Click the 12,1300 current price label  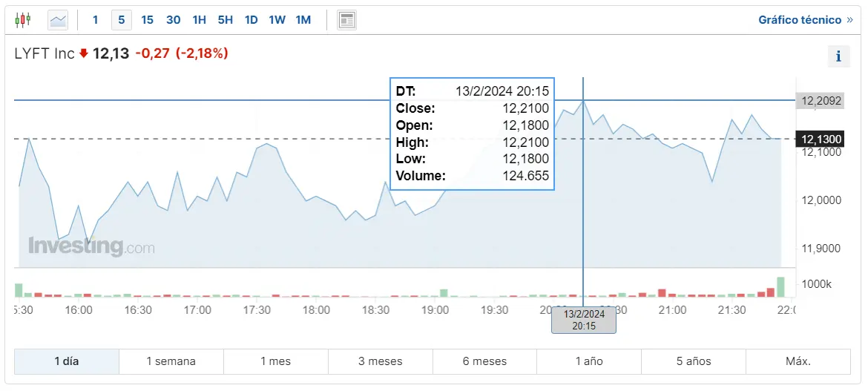coord(820,139)
